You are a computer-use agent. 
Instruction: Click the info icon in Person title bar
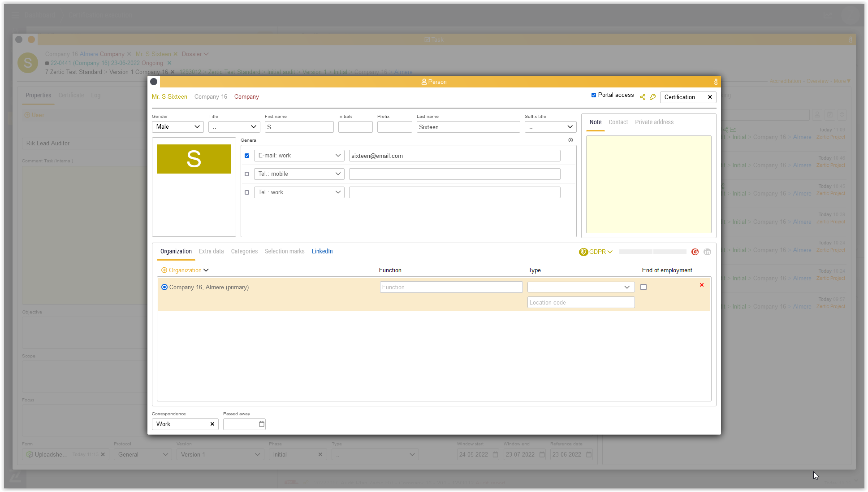(x=716, y=82)
